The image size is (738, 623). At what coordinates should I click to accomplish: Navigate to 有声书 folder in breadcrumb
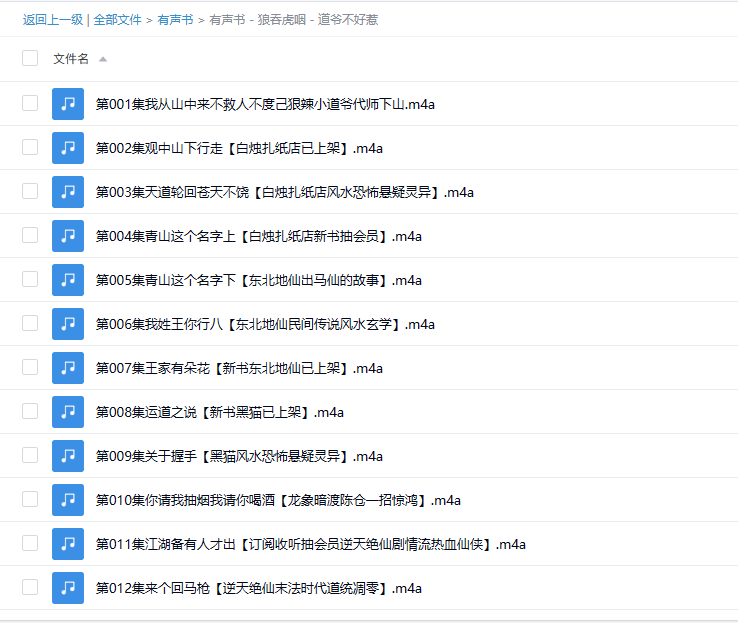[175, 19]
